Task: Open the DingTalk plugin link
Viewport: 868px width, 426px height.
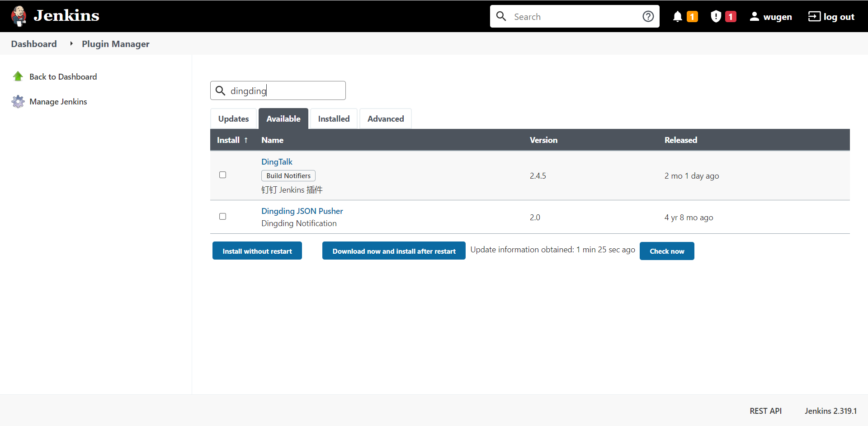Action: coord(277,161)
